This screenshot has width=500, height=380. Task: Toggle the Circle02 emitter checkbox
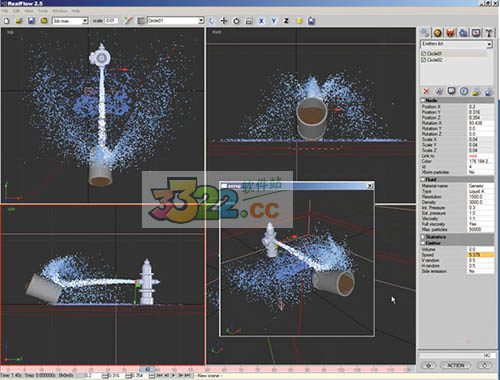tap(423, 60)
